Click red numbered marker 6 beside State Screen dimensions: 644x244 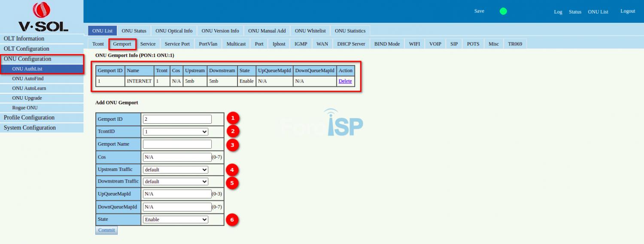click(x=232, y=220)
